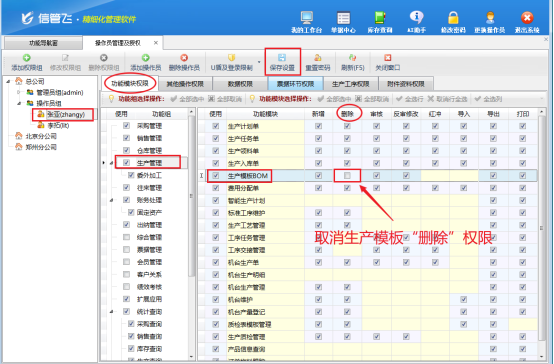Click 删除操作员 toolbar button

(x=184, y=63)
